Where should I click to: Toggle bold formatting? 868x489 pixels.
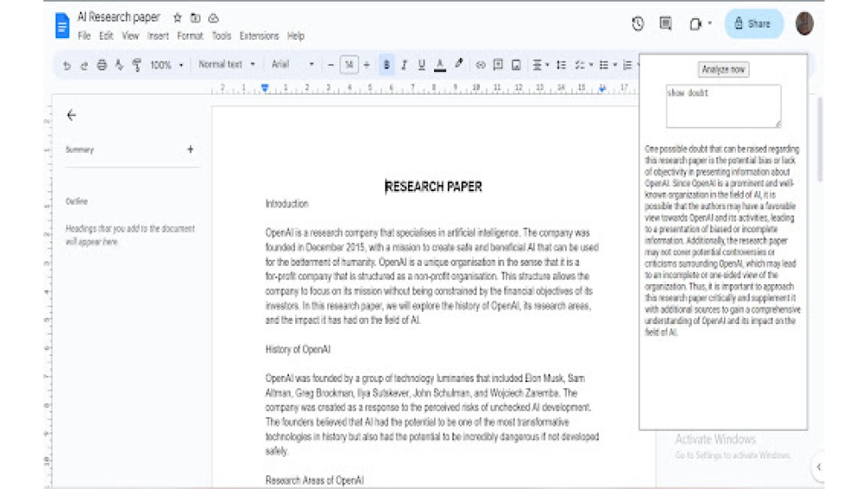tap(386, 65)
